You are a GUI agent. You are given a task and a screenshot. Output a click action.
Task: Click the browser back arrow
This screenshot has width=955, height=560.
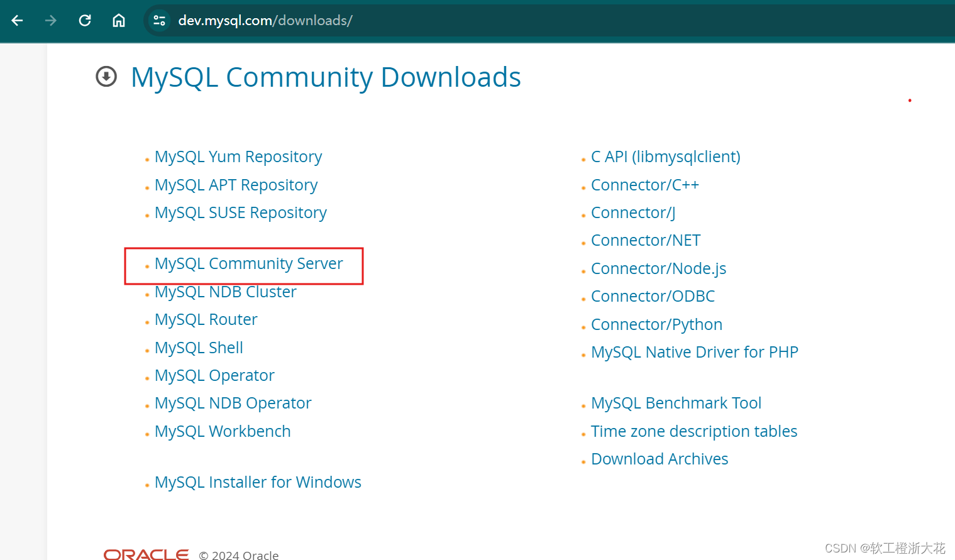point(17,20)
